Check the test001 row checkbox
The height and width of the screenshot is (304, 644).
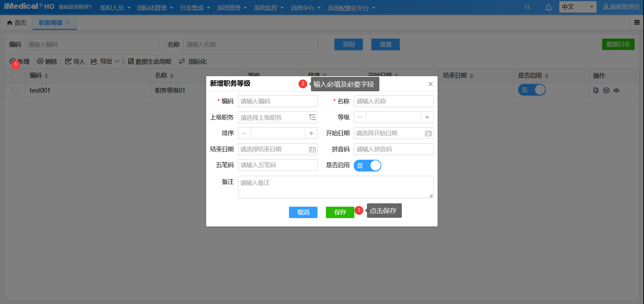click(x=15, y=90)
